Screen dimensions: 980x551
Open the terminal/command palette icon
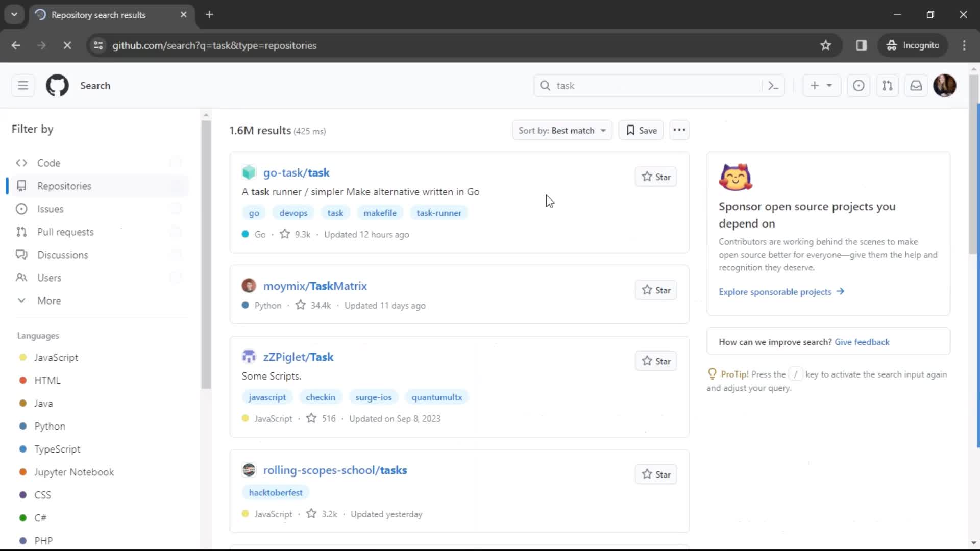pyautogui.click(x=774, y=85)
